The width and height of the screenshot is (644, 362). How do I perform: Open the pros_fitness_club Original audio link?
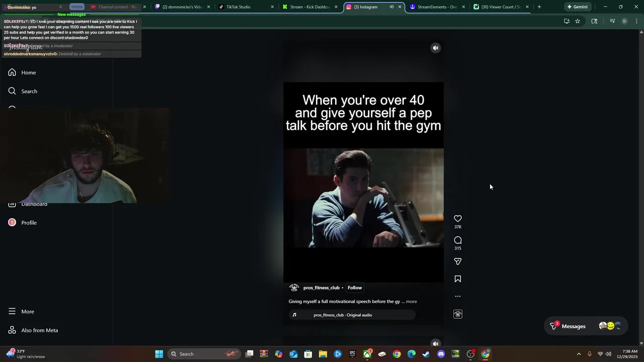pos(343,315)
